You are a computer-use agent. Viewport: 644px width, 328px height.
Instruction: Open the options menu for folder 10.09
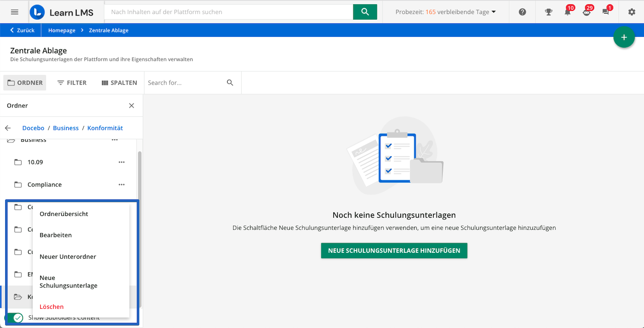click(x=122, y=162)
